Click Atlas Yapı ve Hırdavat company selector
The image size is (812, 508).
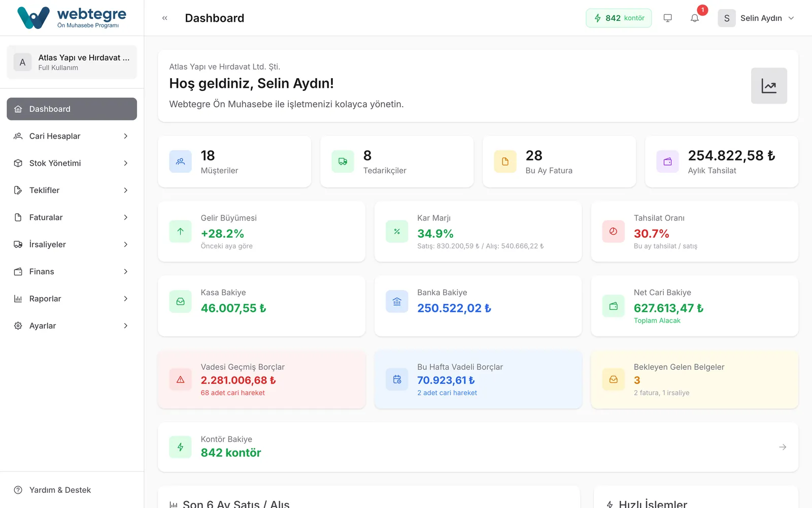(72, 62)
